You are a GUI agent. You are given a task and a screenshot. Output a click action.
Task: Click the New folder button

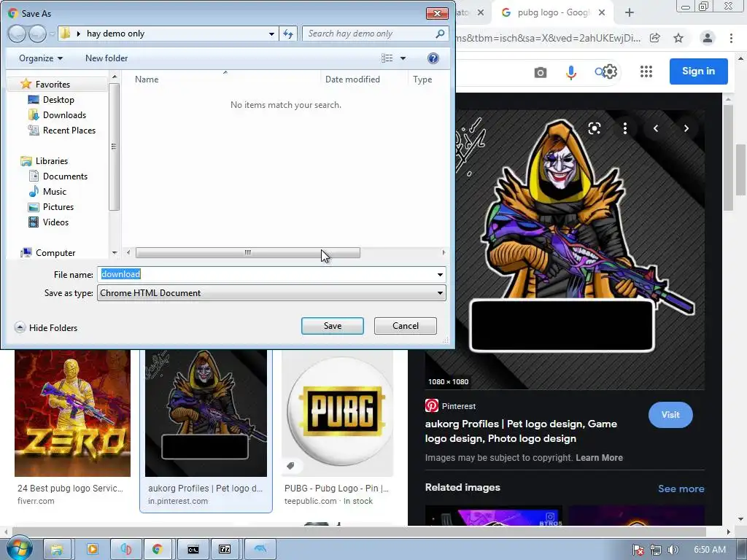click(x=107, y=58)
